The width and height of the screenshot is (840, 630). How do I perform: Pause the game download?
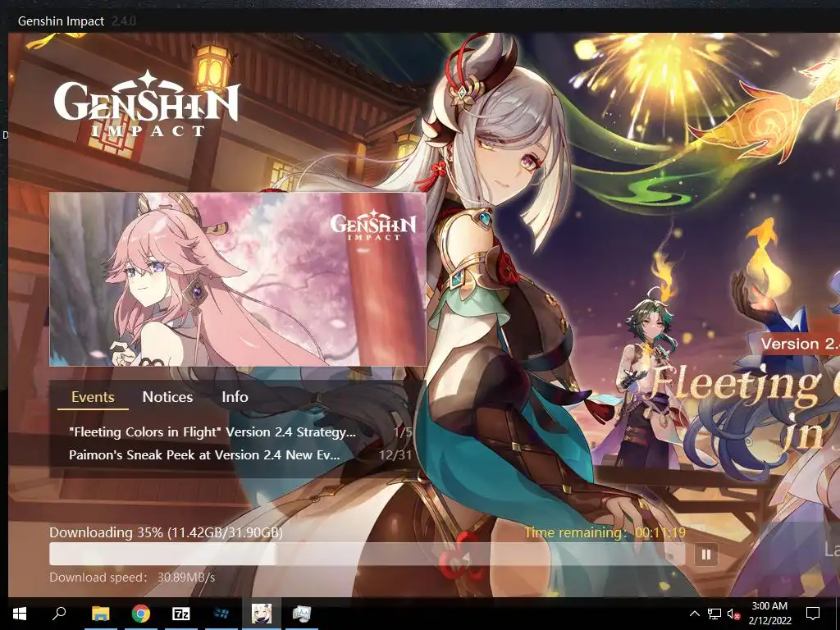tap(705, 555)
